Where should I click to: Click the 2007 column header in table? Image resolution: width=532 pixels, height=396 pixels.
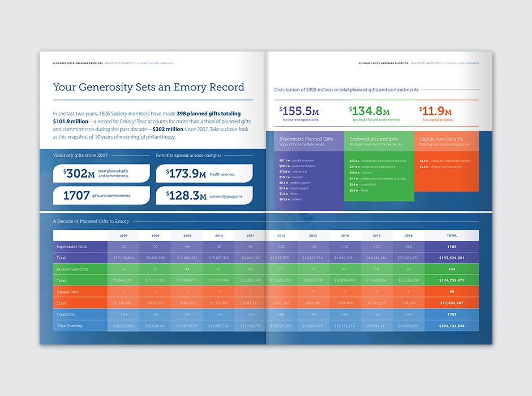point(123,235)
